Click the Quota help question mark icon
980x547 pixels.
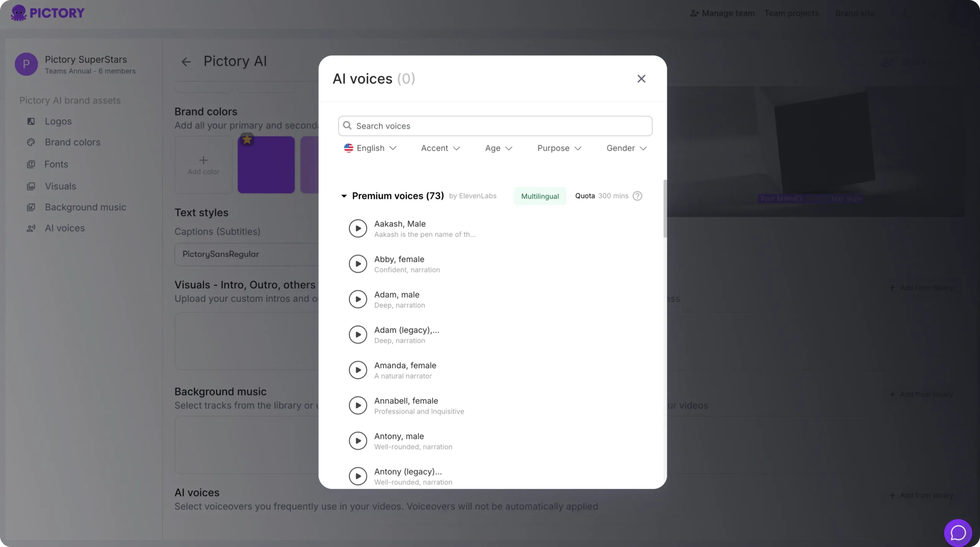[x=637, y=196]
